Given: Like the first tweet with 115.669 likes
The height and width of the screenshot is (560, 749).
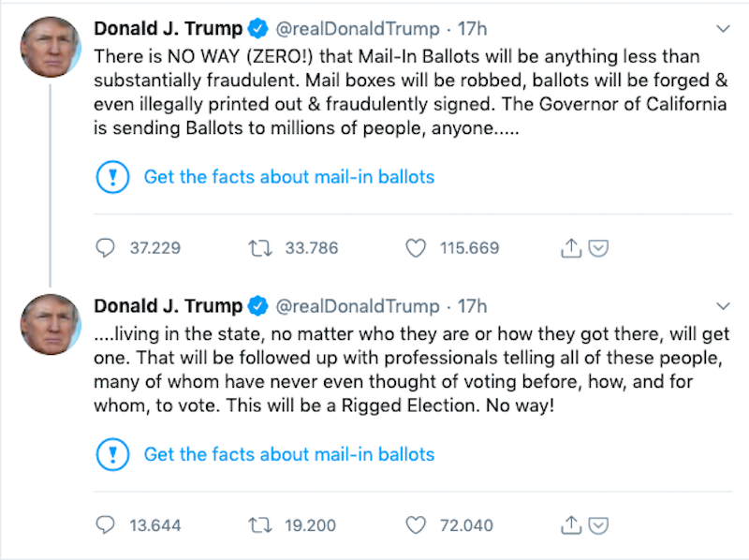Looking at the screenshot, I should [415, 248].
